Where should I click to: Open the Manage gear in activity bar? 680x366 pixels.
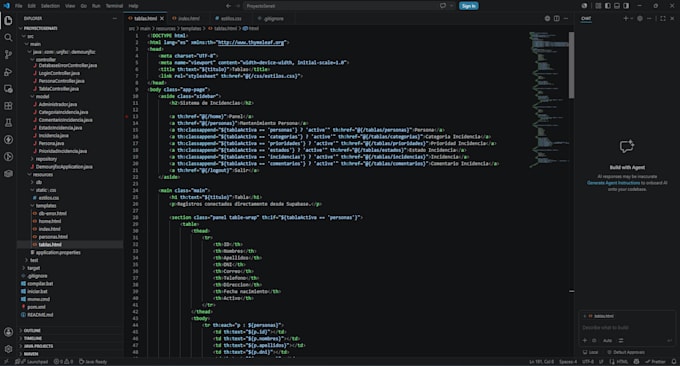pos(8,349)
